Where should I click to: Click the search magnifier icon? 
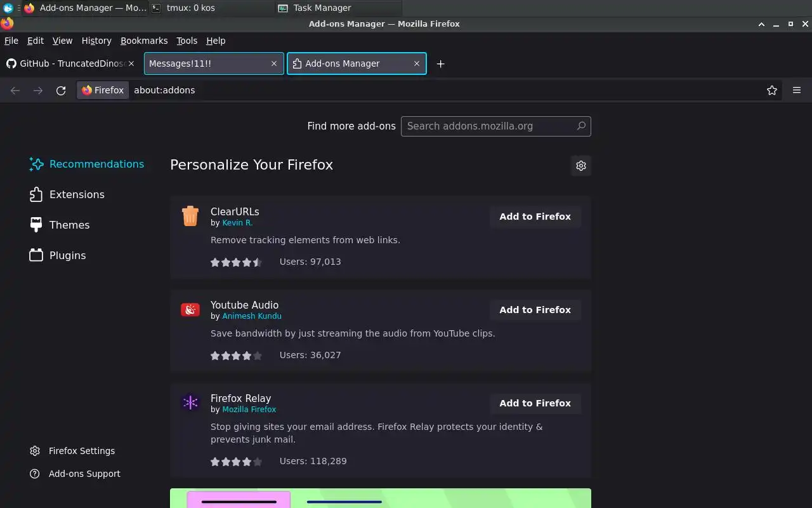[x=581, y=126]
